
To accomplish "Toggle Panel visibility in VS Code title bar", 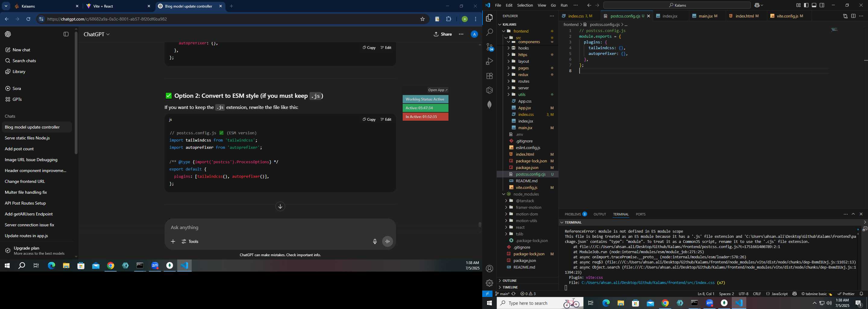I will pyautogui.click(x=814, y=5).
